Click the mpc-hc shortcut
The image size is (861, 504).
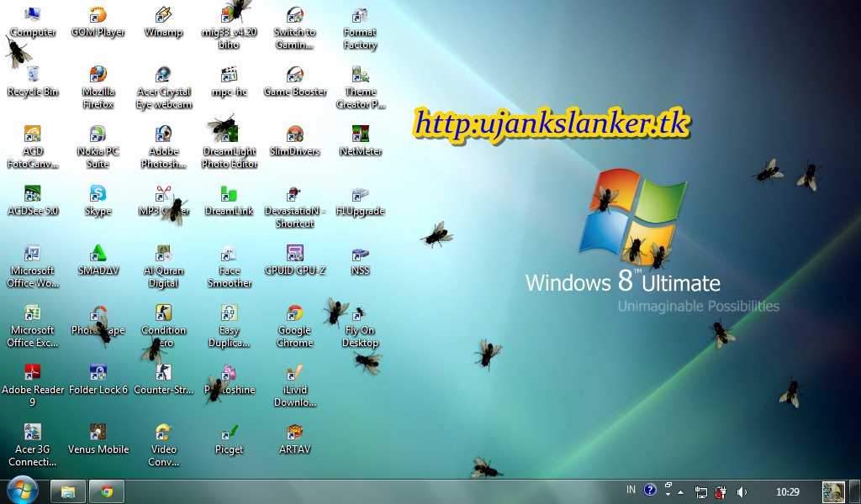coord(229,81)
